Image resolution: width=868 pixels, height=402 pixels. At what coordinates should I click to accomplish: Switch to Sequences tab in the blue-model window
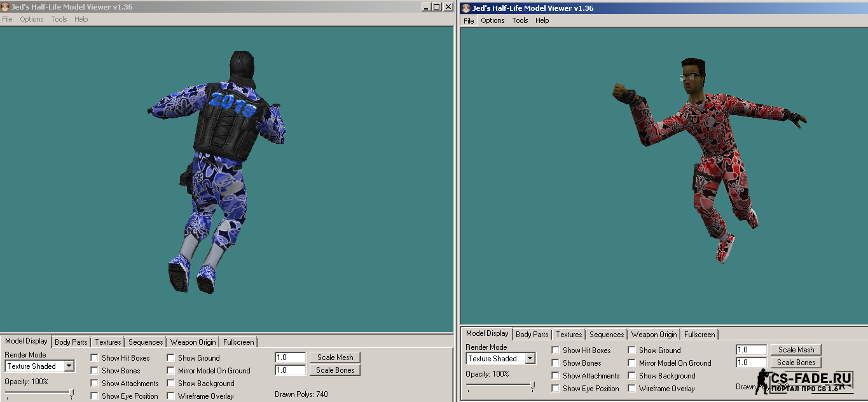(146, 342)
